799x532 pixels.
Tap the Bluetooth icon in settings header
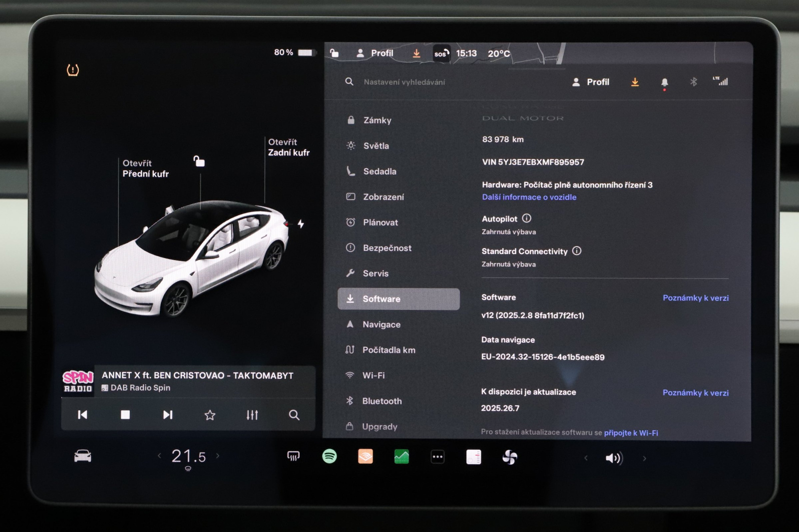(x=693, y=82)
